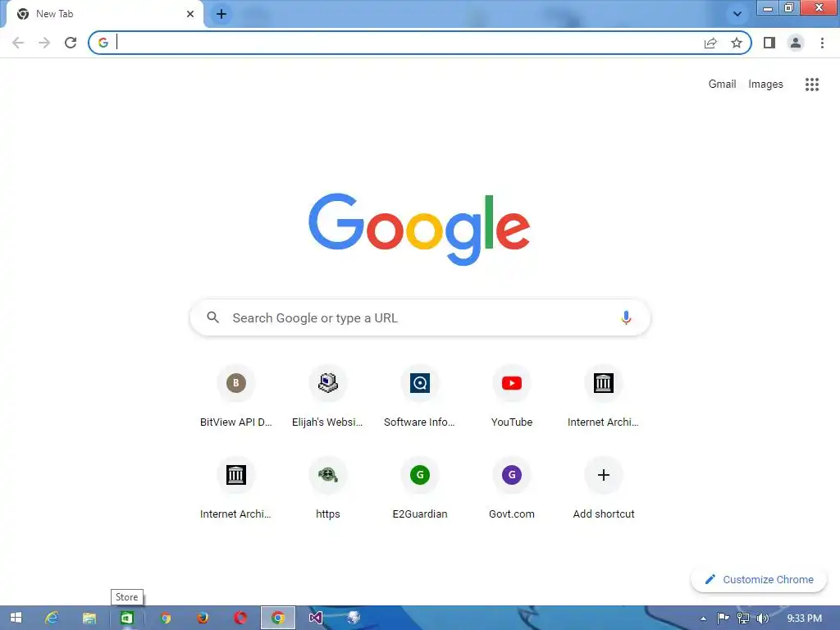Click the search magnifier icon
Viewport: 840px width, 630px height.
(213, 317)
